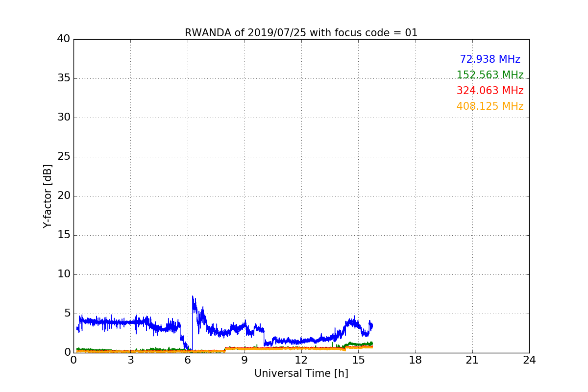Click the x-axis tick label '18'
This screenshot has width=588, height=392.
(416, 360)
